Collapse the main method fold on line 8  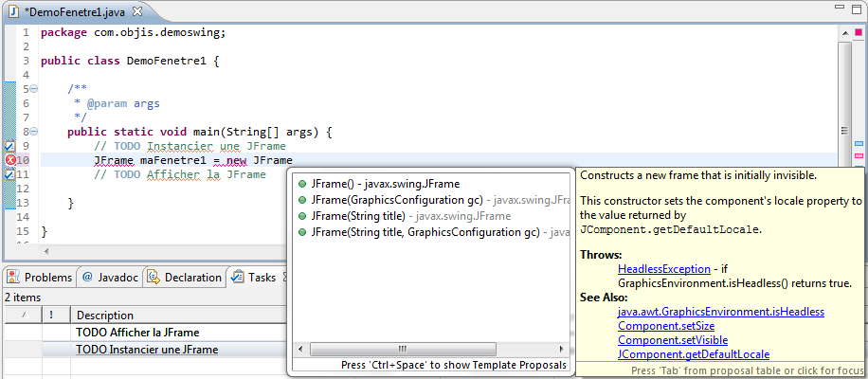[33, 132]
